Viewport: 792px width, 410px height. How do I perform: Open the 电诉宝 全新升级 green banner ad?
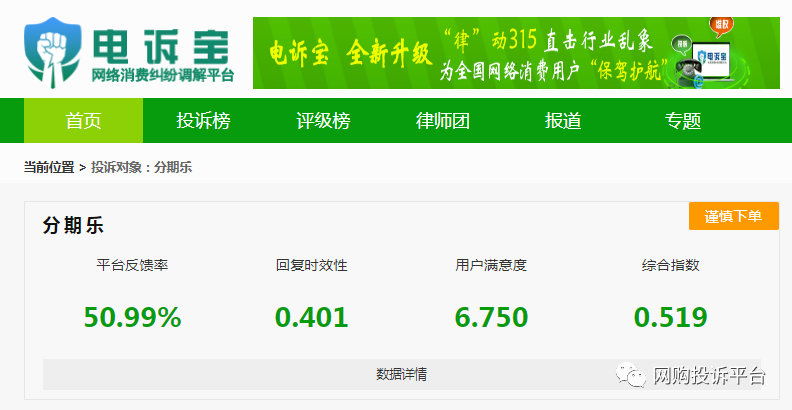516,53
